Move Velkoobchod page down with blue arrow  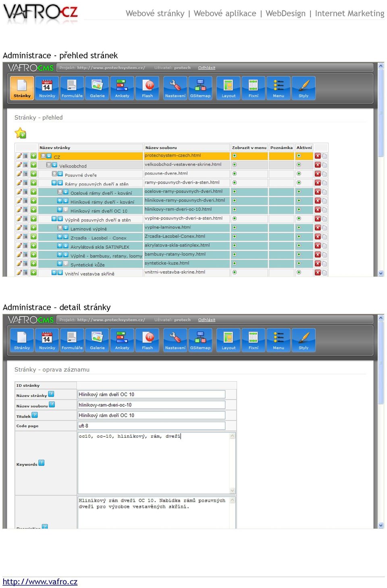[54, 165]
